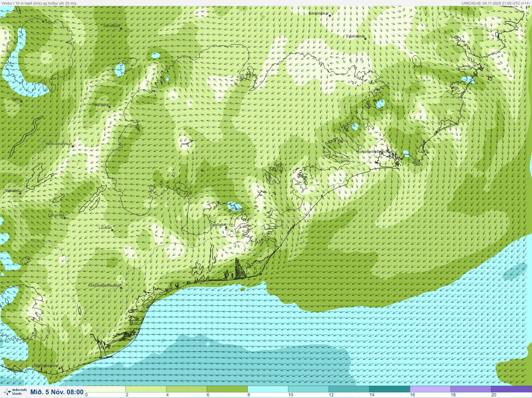The image size is (532, 398).
Task: Select the 8–10 m/s legend color
Action: (268, 389)
